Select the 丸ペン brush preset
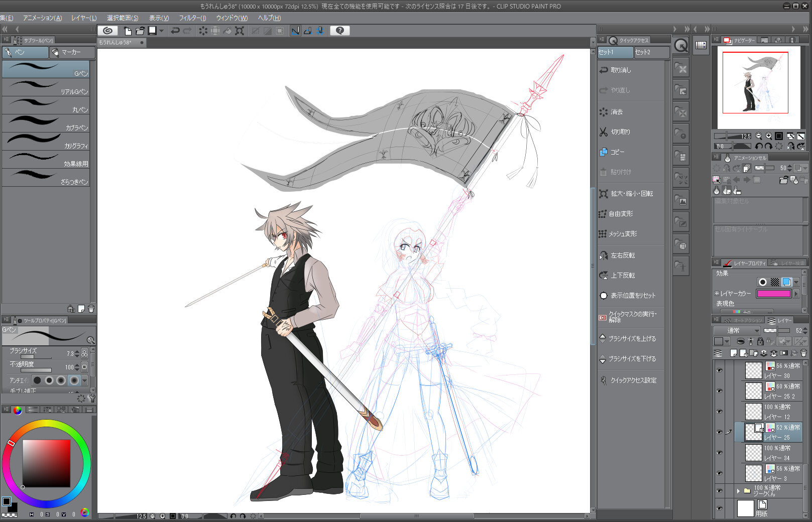 pyautogui.click(x=46, y=105)
